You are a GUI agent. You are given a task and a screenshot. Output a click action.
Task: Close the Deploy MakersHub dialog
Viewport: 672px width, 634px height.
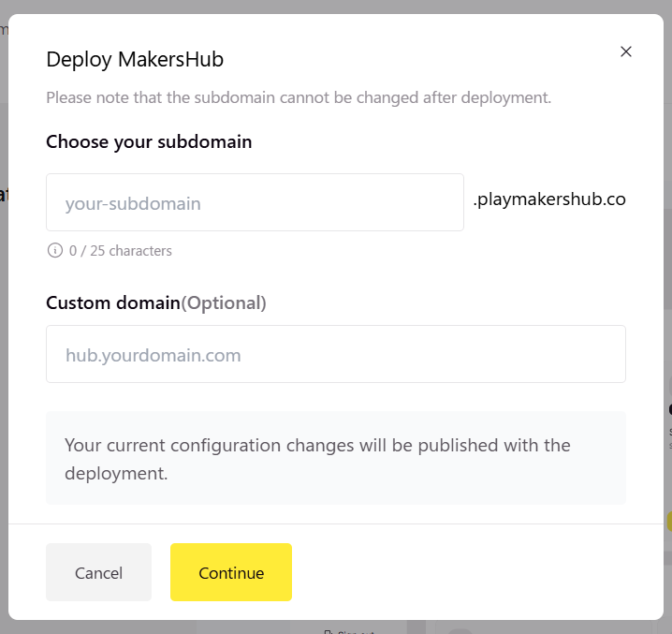[626, 52]
